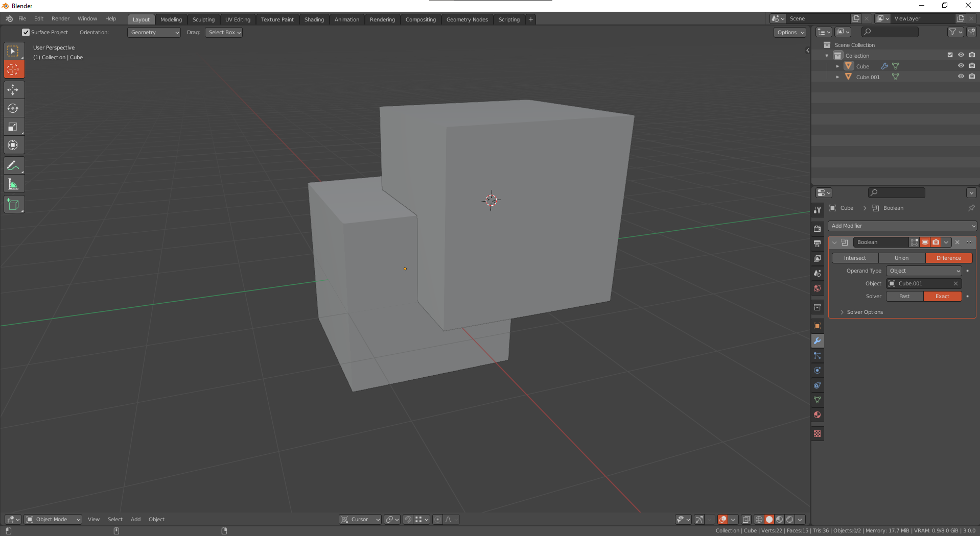Switch to the Shading workspace tab
This screenshot has height=536, width=980.
(x=314, y=19)
